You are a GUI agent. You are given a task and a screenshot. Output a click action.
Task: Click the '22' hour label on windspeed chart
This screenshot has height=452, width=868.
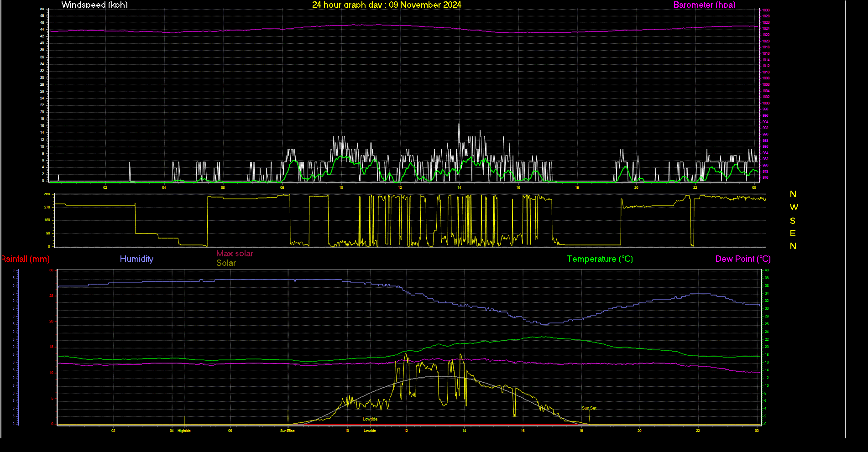coord(695,187)
